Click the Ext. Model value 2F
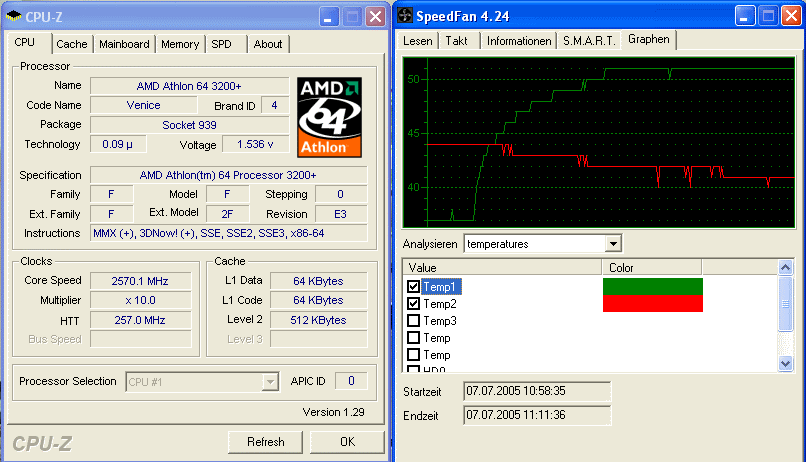The height and width of the screenshot is (462, 806). (227, 214)
